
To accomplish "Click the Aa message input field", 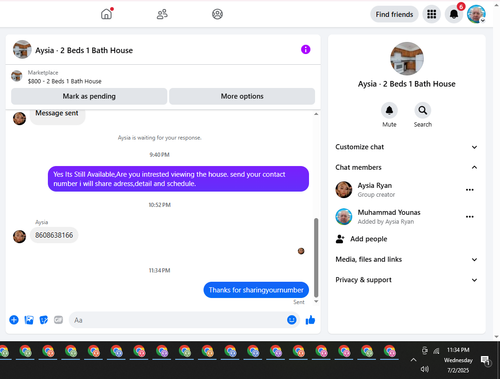I will (184, 320).
